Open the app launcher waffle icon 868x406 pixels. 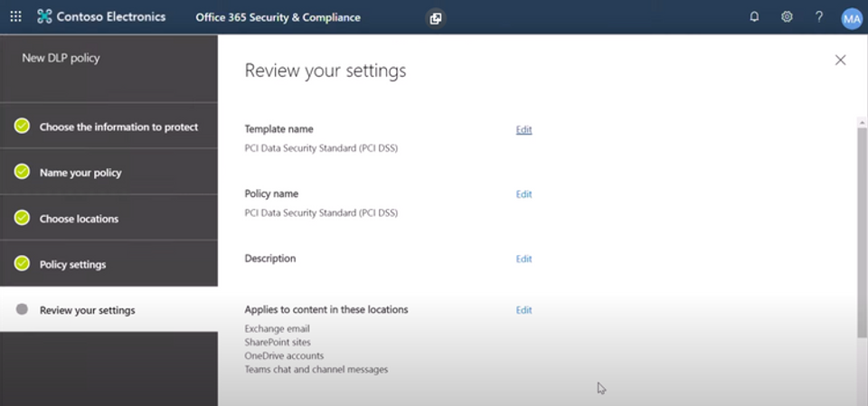[16, 16]
